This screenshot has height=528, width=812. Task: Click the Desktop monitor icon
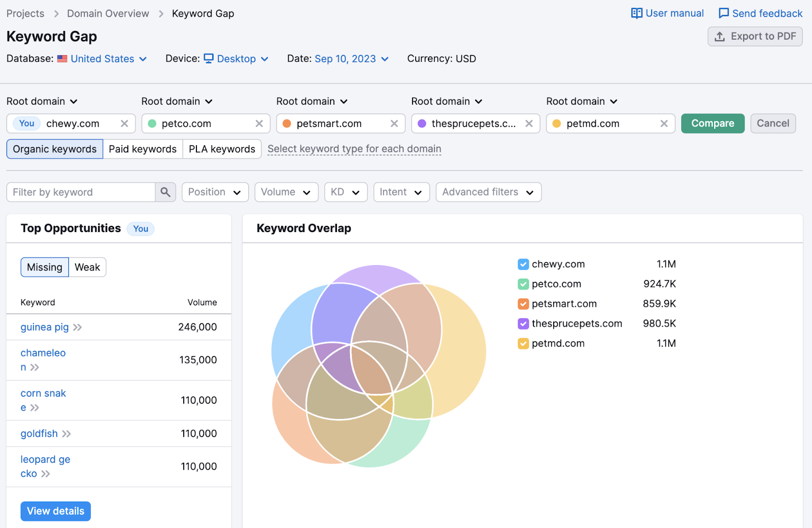tap(209, 58)
